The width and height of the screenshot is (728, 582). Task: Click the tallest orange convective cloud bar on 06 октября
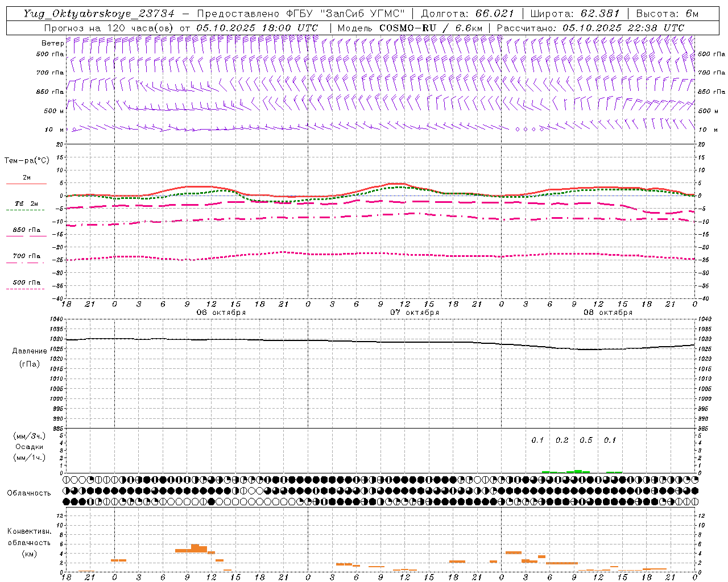coord(195,548)
